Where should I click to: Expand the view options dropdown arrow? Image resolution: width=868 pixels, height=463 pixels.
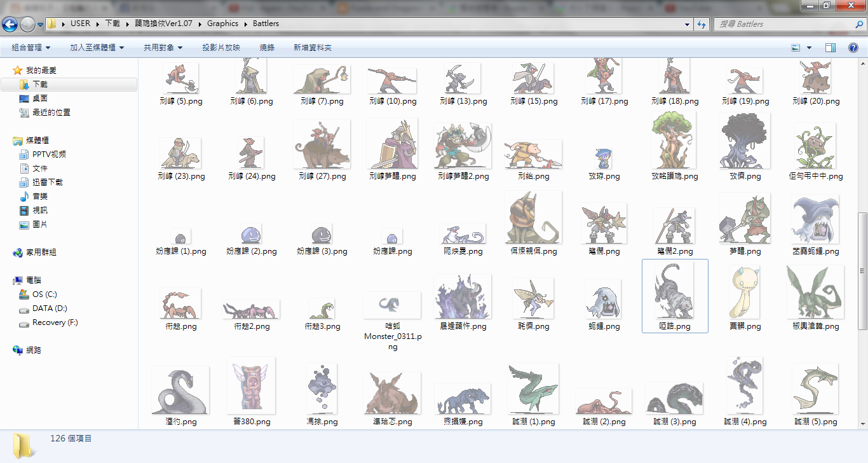click(809, 48)
